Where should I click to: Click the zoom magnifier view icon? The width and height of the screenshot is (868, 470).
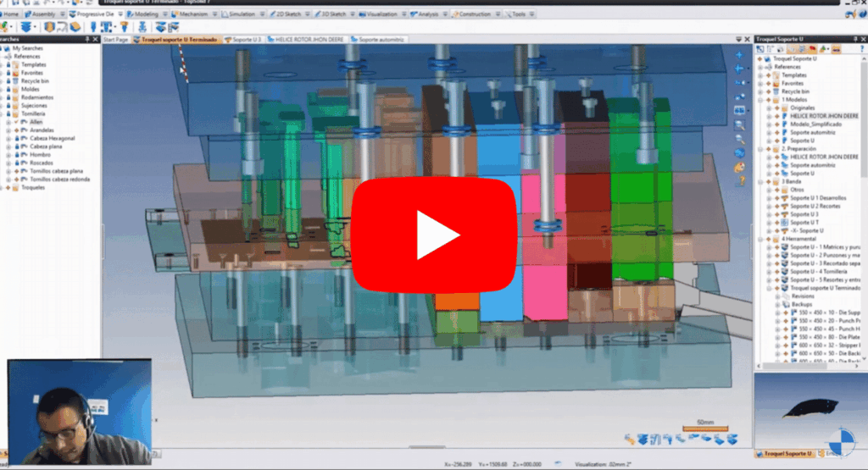(739, 125)
